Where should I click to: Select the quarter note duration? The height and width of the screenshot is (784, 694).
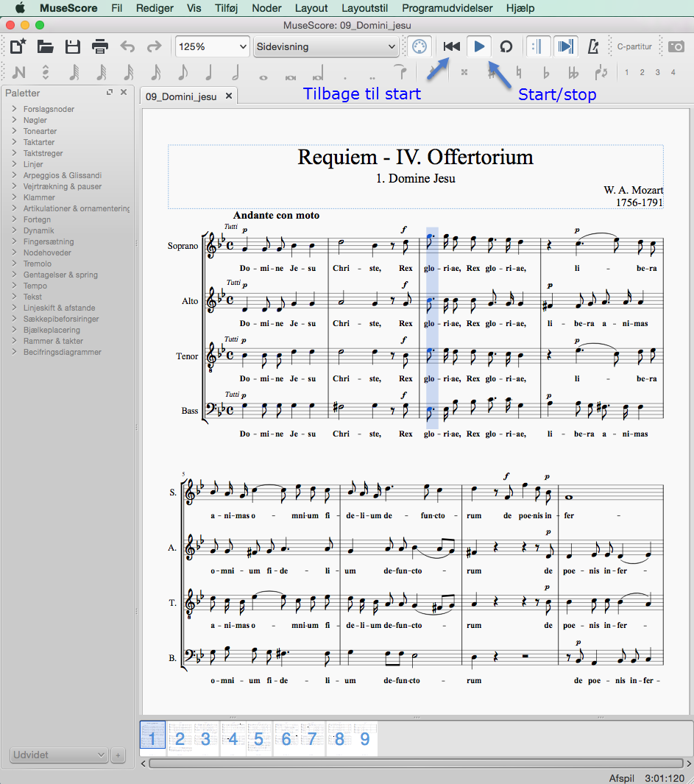click(x=209, y=72)
